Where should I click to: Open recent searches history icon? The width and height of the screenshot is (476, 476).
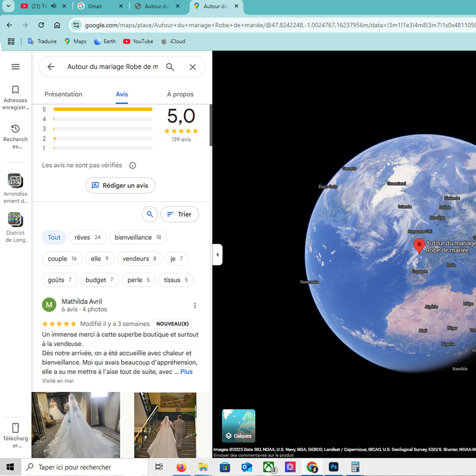15,129
